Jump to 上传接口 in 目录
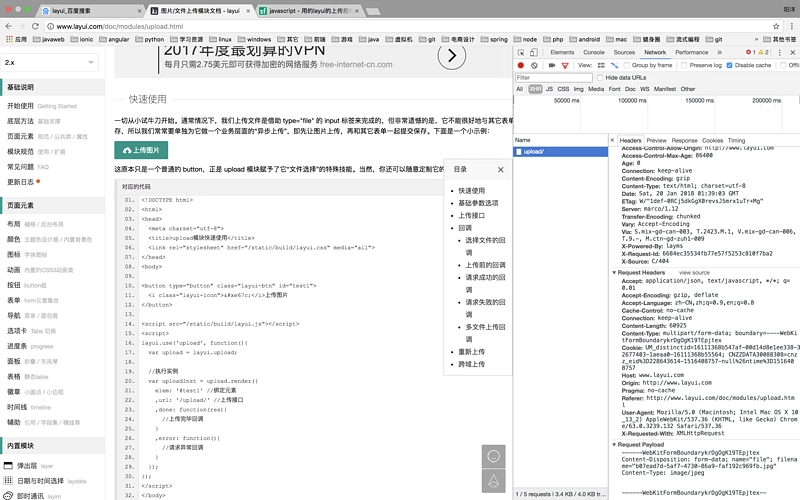Screen dimensions: 800x500 (x=471, y=215)
